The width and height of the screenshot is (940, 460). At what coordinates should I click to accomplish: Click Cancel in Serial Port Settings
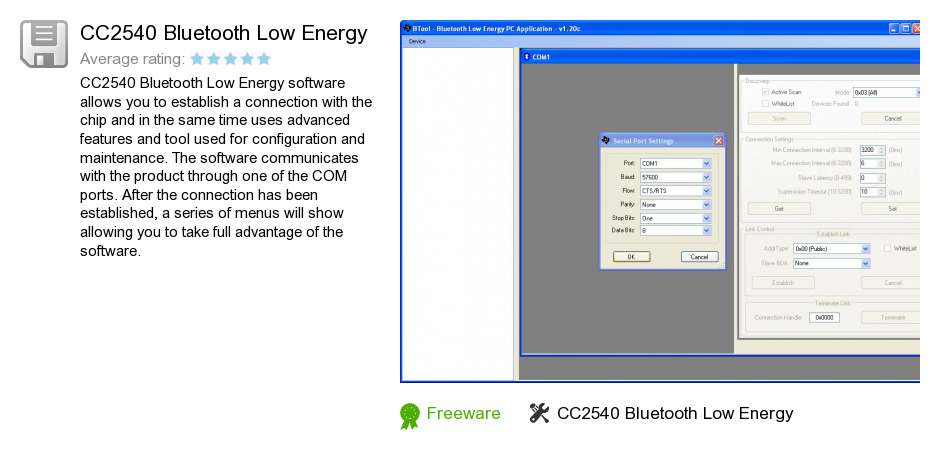[x=700, y=257]
